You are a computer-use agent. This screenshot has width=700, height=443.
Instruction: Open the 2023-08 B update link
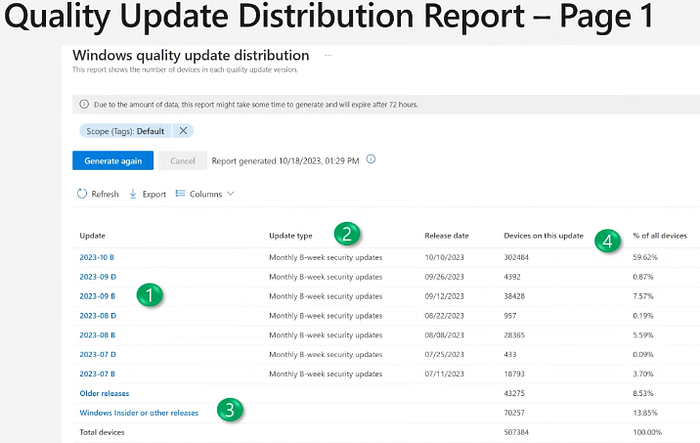coord(97,335)
